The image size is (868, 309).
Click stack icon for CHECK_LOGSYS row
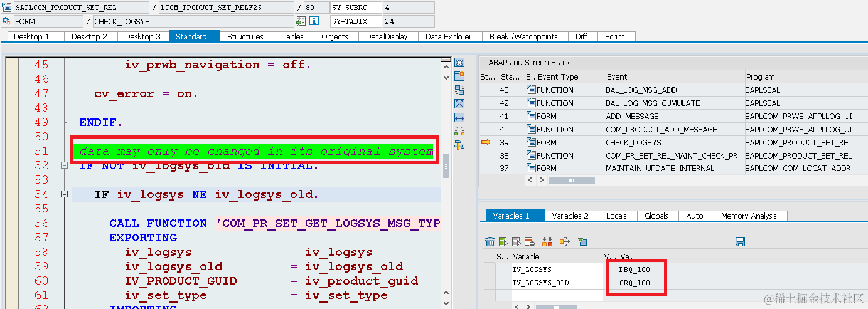click(531, 142)
